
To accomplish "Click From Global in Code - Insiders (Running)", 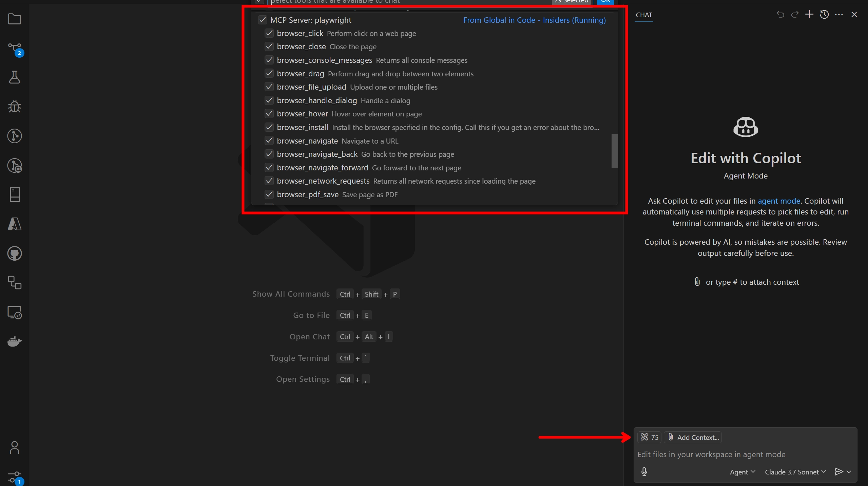I will [x=534, y=20].
